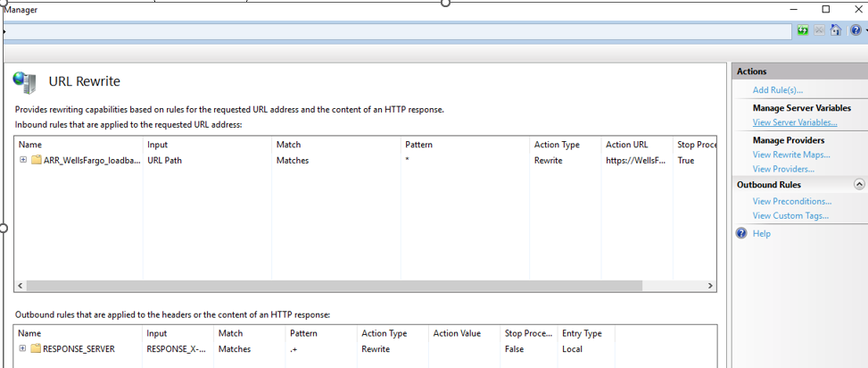Screen dimensions: 868x368
Task: Click the RESPONSE_SERVER rule folder icon
Action: [36, 348]
